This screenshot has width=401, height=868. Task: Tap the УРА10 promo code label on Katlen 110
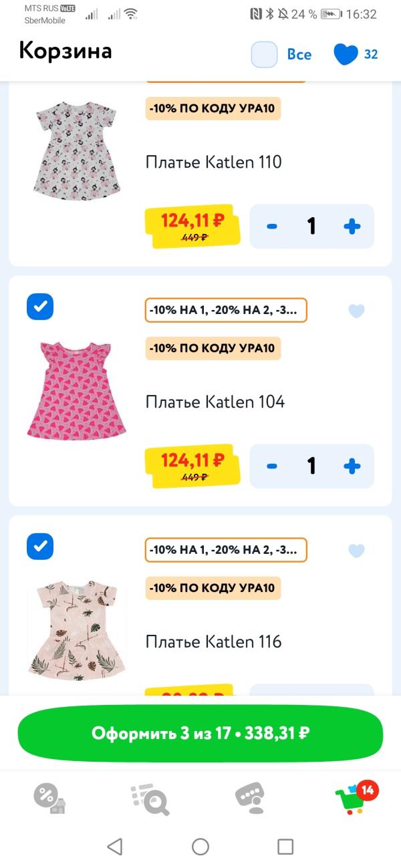[x=213, y=108]
